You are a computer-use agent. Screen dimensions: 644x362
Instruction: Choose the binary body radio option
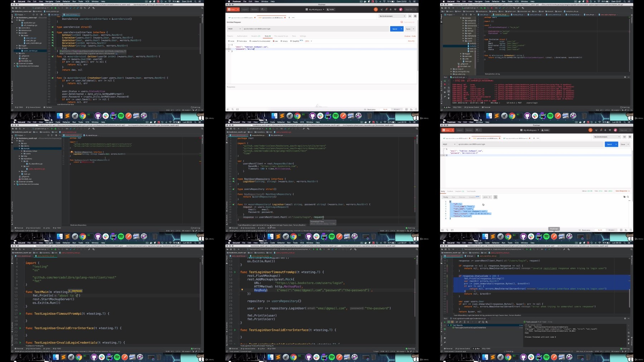point(284,41)
